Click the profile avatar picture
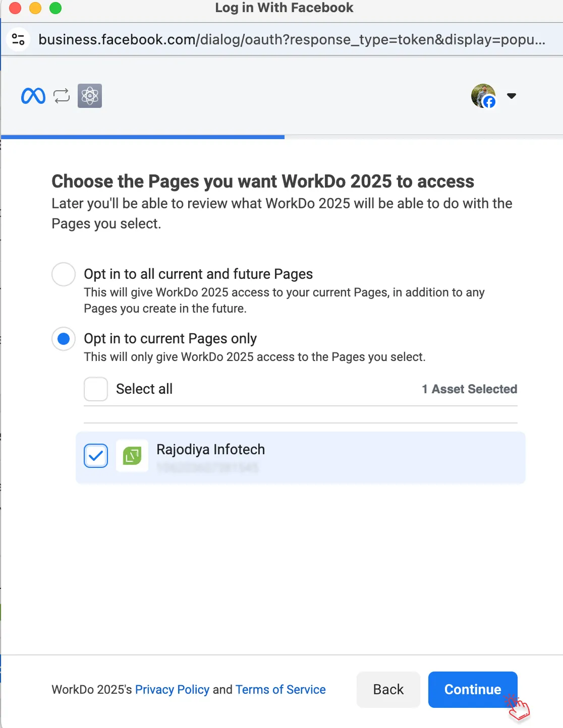Viewport: 563px width, 728px height. (483, 96)
